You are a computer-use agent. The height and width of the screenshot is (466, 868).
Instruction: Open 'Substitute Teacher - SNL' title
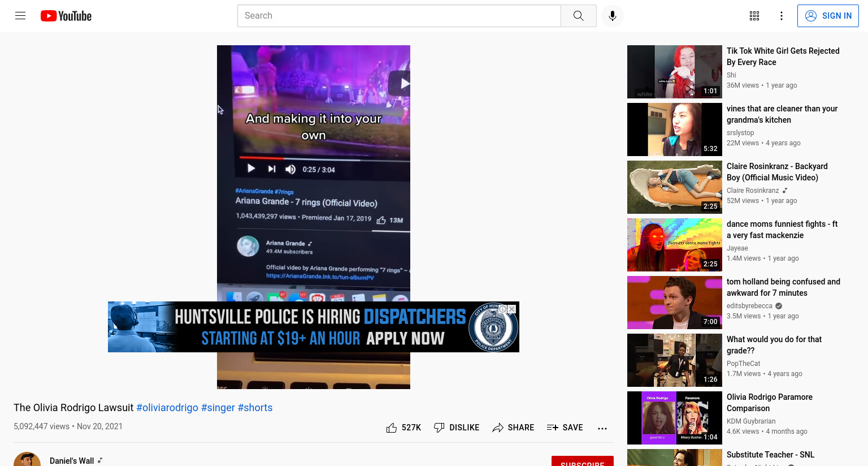(770, 455)
